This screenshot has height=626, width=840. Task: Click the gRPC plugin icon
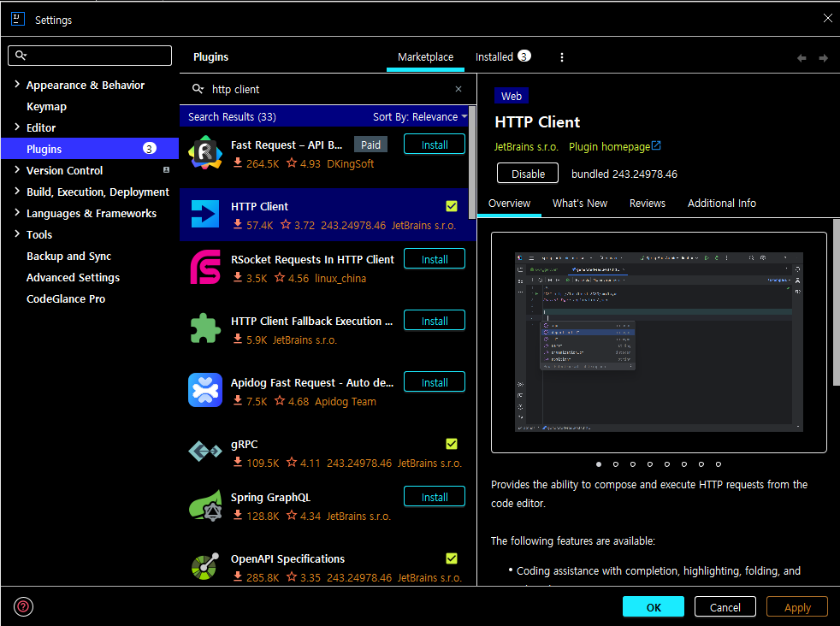[x=205, y=452]
